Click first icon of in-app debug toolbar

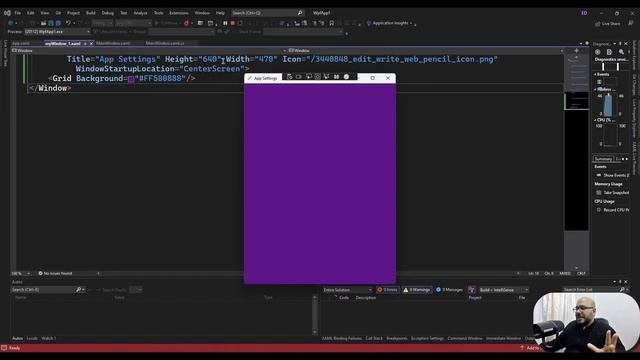click(289, 77)
